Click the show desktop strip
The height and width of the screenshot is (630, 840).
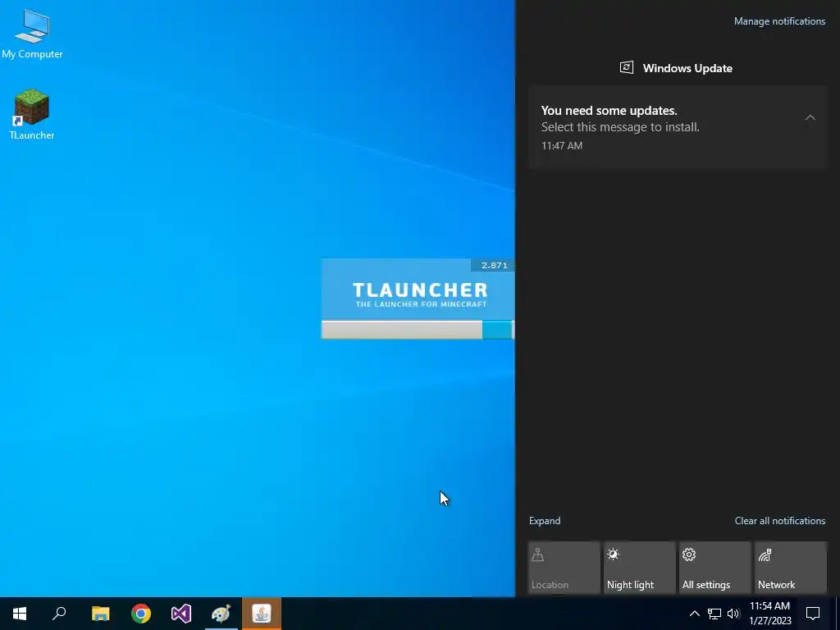click(838, 614)
